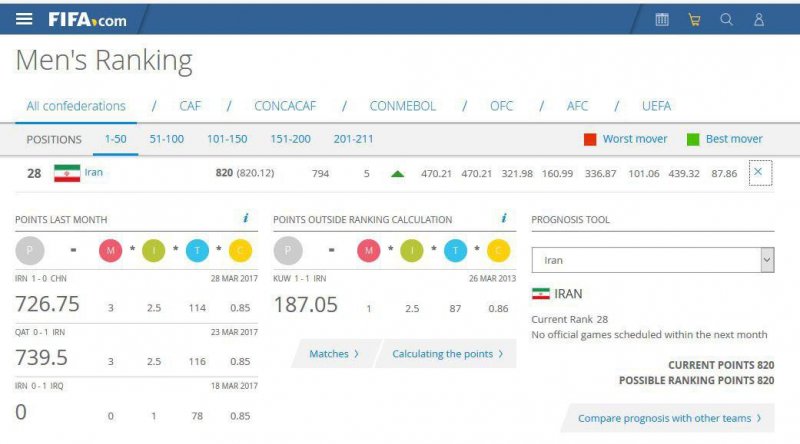Expand Calculating the points
This screenshot has width=800, height=444.
(447, 354)
